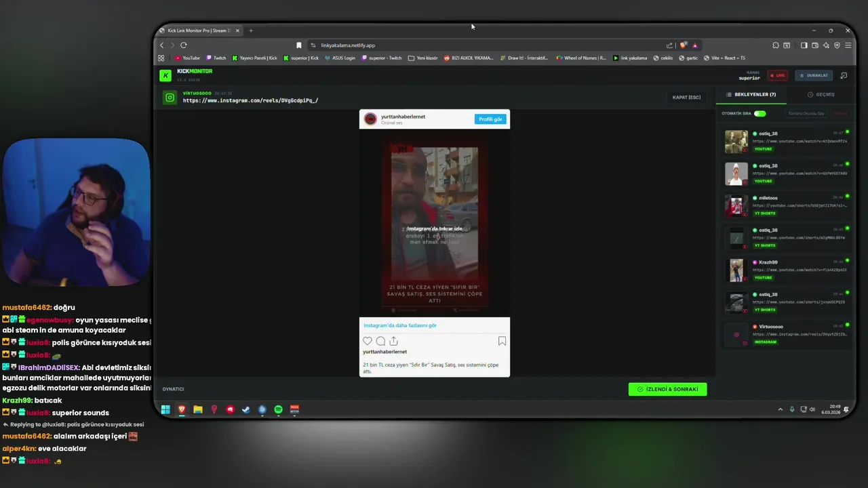Click the İZLENDİ & SONRAKİ button
The image size is (868, 488).
click(667, 389)
